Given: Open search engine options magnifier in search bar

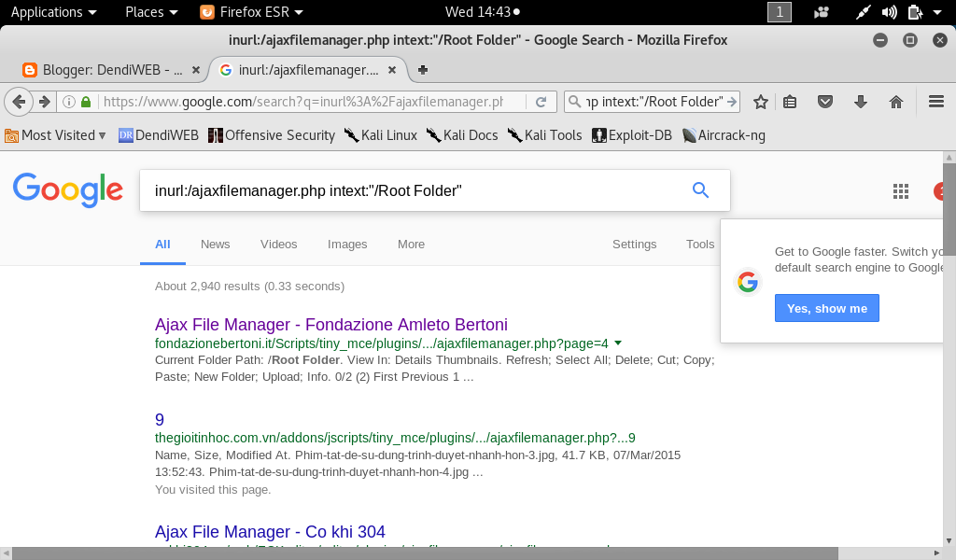Looking at the screenshot, I should pyautogui.click(x=574, y=102).
